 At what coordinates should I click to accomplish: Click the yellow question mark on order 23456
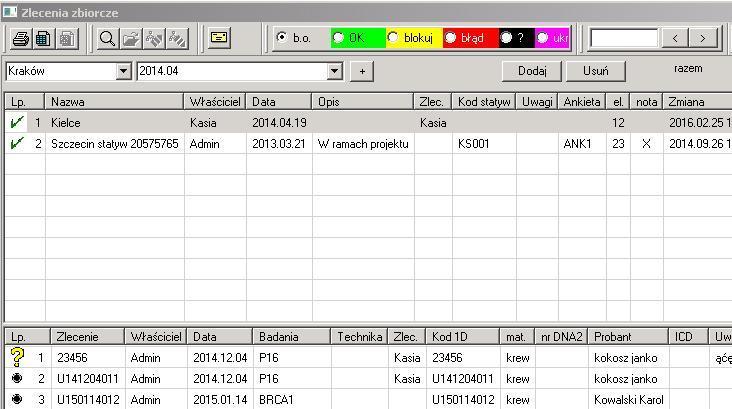17,357
